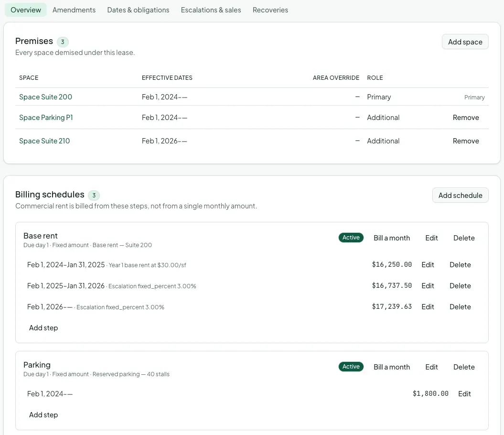Viewport: 504px width, 435px height.
Task: Click the Premises section heading
Action: click(x=34, y=41)
